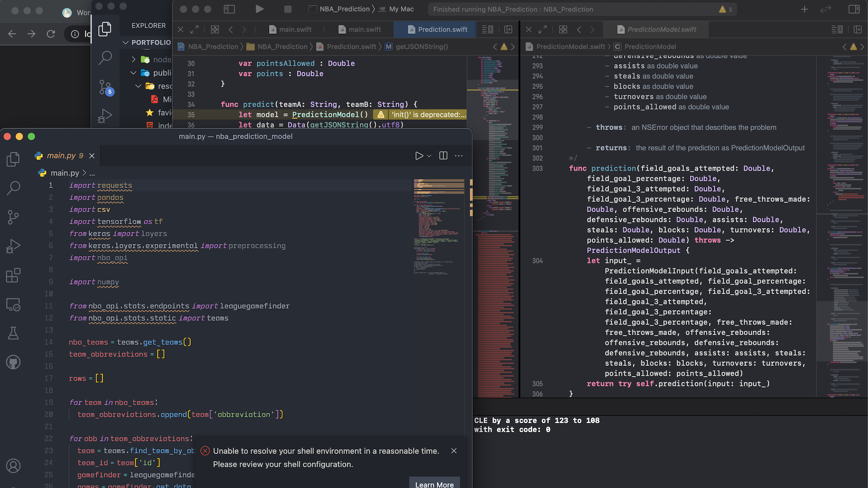Open GitHub view in VS Code sidebar
The height and width of the screenshot is (488, 868).
coord(13,362)
